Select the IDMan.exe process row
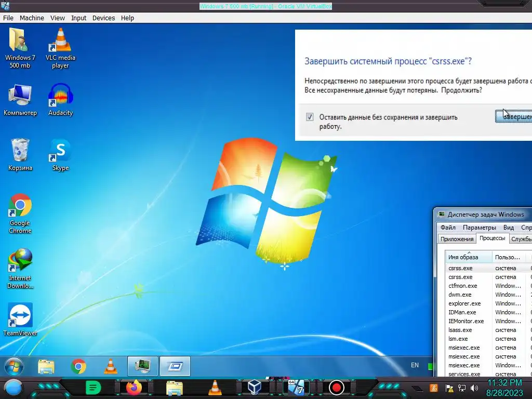Screen dimensions: 532x399 (x=488, y=312)
